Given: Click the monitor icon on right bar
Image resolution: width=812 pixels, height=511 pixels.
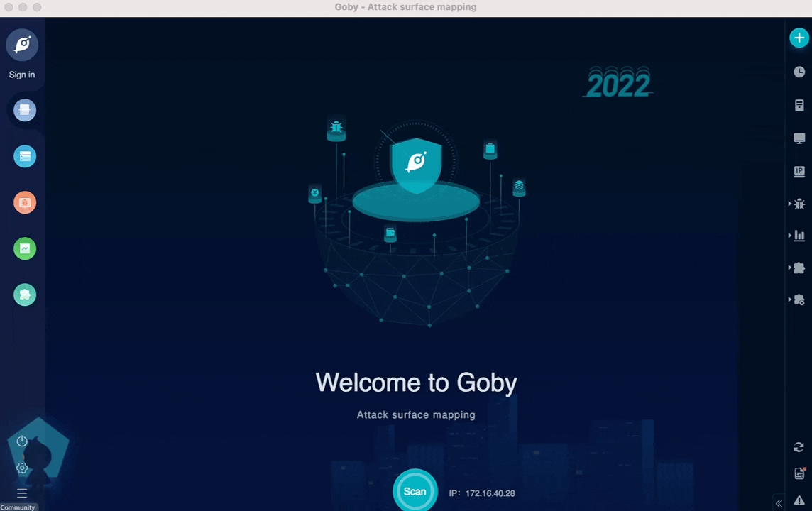Looking at the screenshot, I should pos(799,138).
